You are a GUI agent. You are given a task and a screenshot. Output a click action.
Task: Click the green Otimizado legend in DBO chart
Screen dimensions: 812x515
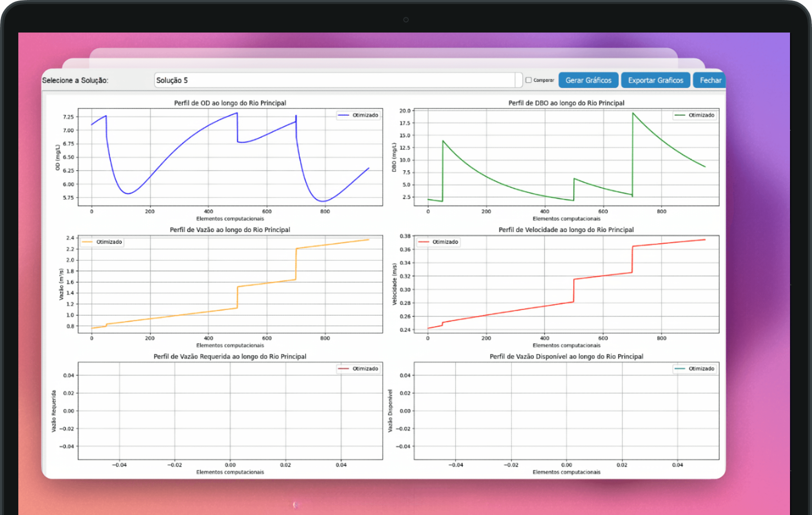(694, 115)
